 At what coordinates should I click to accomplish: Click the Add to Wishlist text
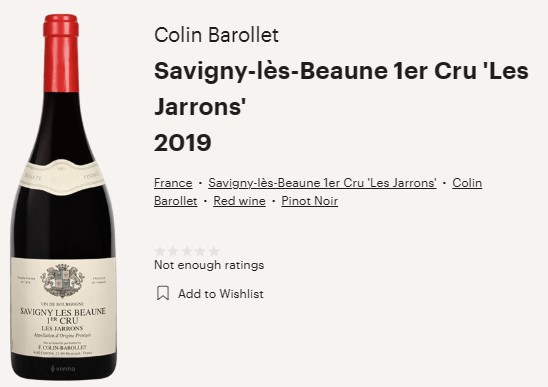[221, 294]
